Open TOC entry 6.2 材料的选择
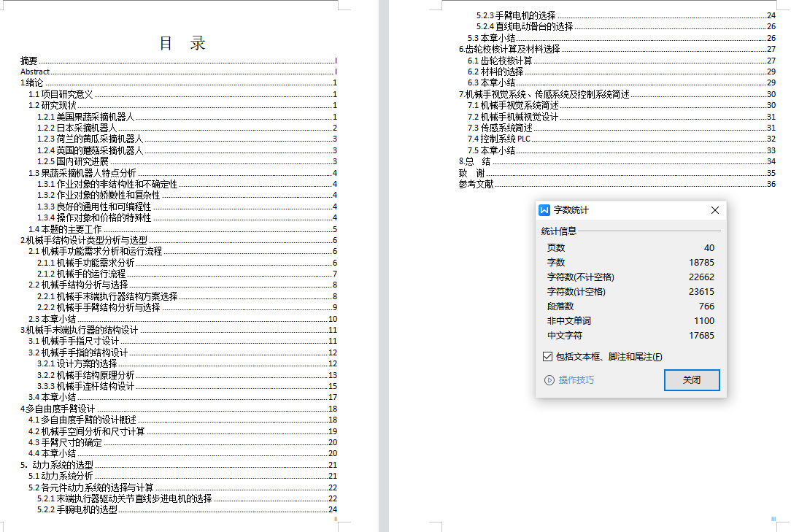This screenshot has height=532, width=791. 622,72
